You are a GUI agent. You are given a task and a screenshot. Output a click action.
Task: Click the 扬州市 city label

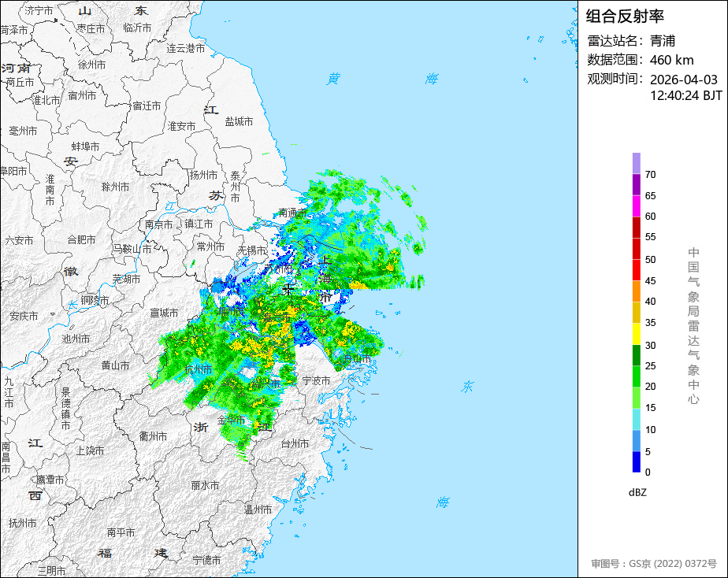203,175
